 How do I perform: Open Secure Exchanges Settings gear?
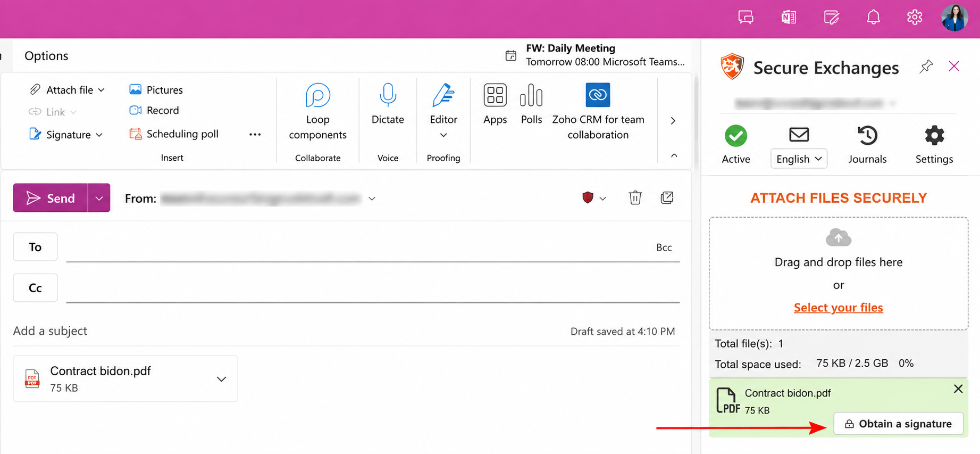(x=934, y=145)
